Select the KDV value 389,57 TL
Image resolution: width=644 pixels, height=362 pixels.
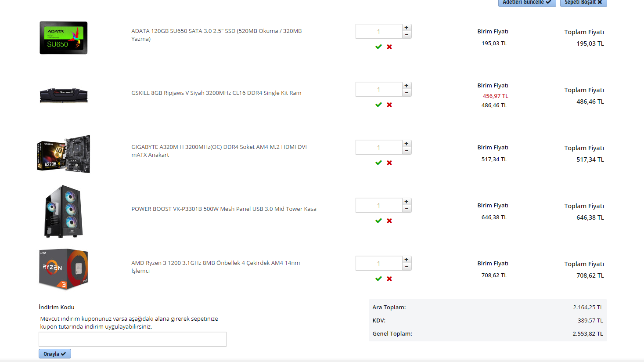590,320
